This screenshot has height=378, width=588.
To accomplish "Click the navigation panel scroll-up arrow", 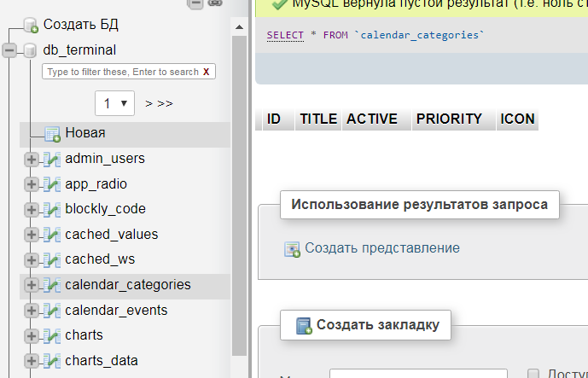I will pyautogui.click(x=239, y=27).
